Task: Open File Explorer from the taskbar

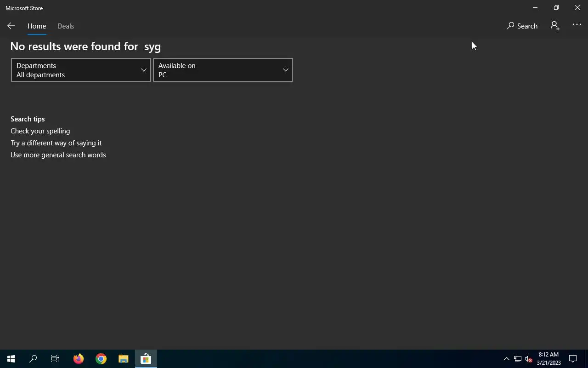Action: [123, 359]
